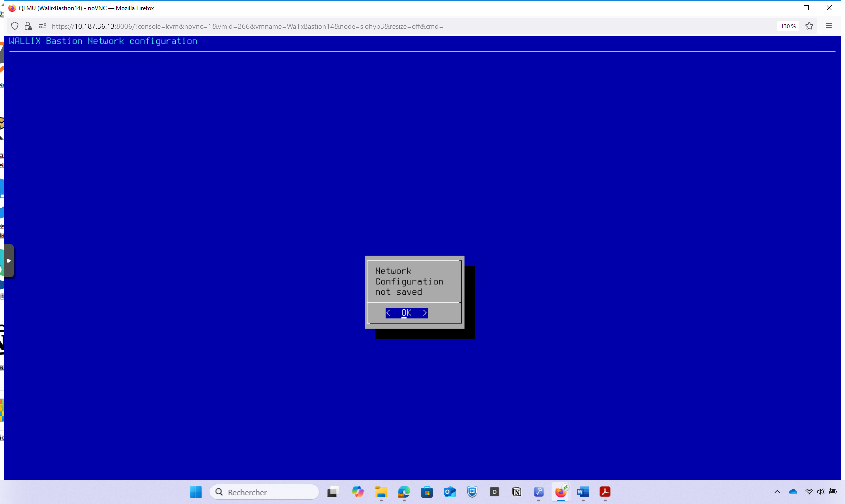
Task: Open the Windows Start menu
Action: (x=196, y=492)
